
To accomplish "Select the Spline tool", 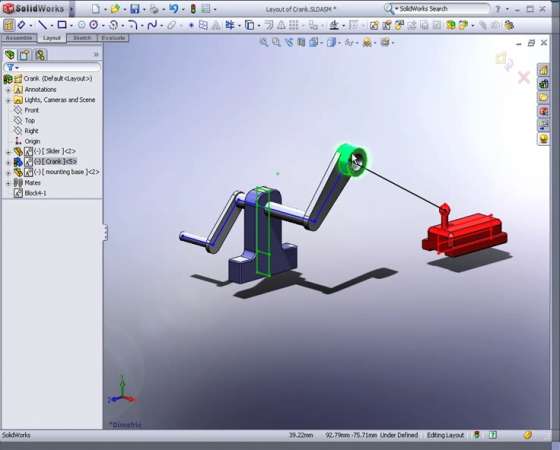I will click(152, 25).
